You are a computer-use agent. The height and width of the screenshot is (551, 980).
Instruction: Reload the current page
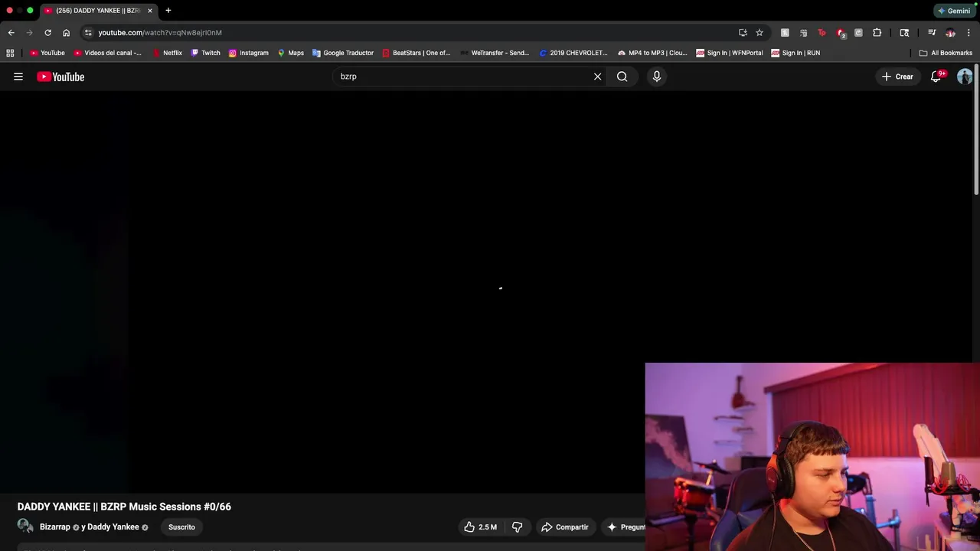tap(47, 32)
